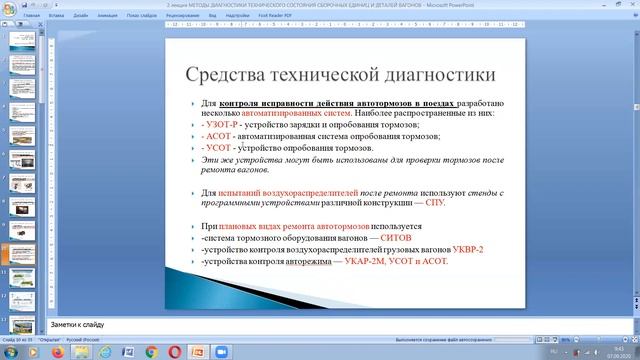Select slide 2 thumbnail
The image size is (640, 360).
coord(22,65)
